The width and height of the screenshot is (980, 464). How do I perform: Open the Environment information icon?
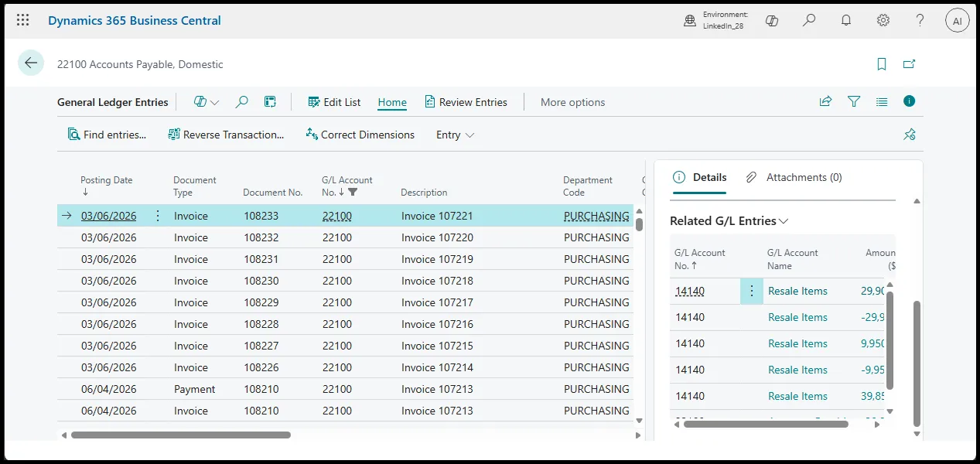pos(690,21)
